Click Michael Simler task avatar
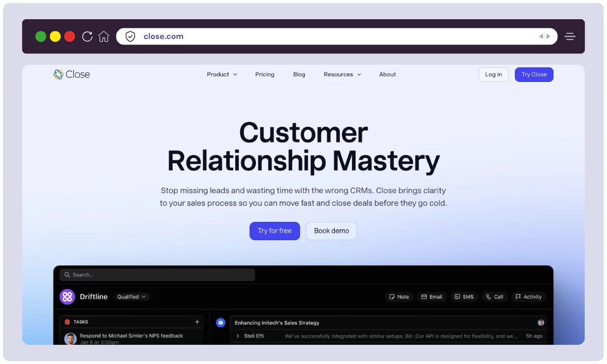The width and height of the screenshot is (607, 364). click(71, 338)
